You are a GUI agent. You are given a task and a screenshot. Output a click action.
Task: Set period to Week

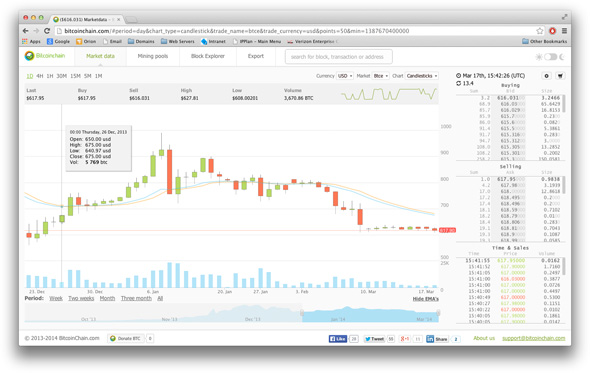[x=56, y=298]
